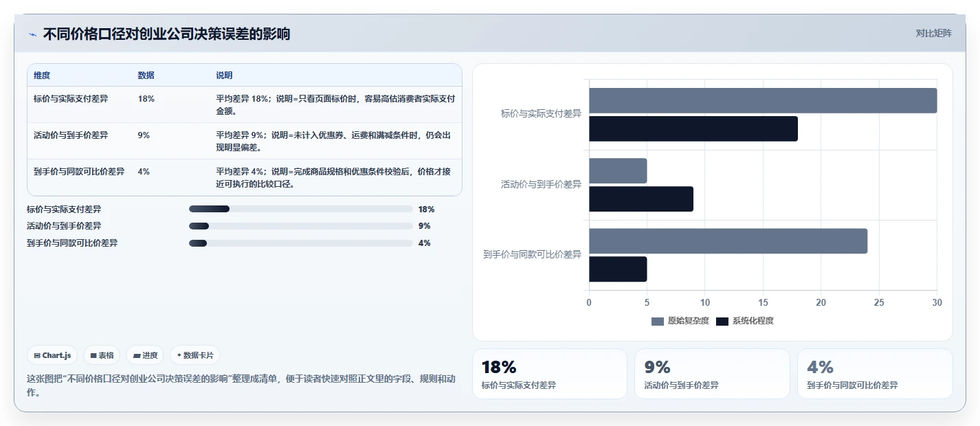Select the 进度 tag chip

(x=145, y=355)
